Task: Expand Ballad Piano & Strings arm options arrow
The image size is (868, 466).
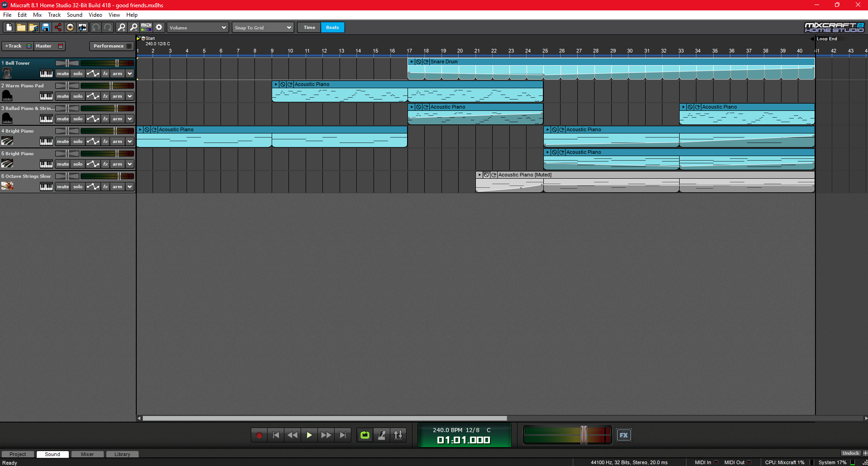Action: pyautogui.click(x=130, y=119)
